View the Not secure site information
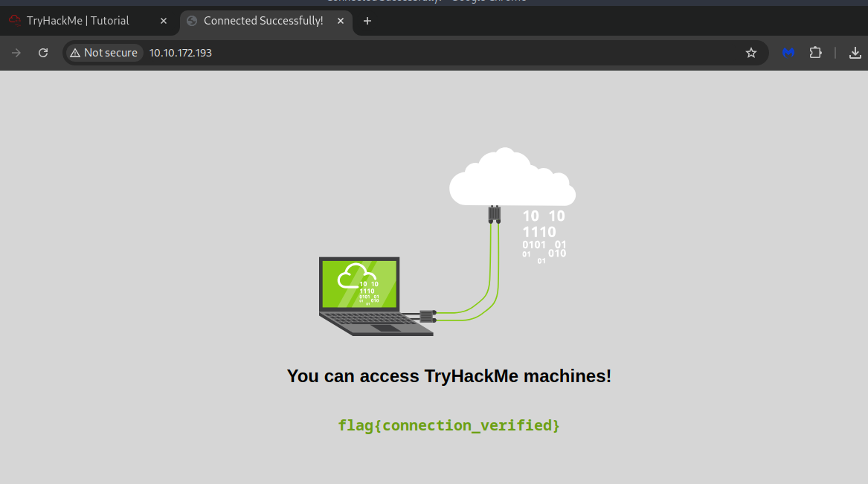The image size is (868, 484). (104, 53)
